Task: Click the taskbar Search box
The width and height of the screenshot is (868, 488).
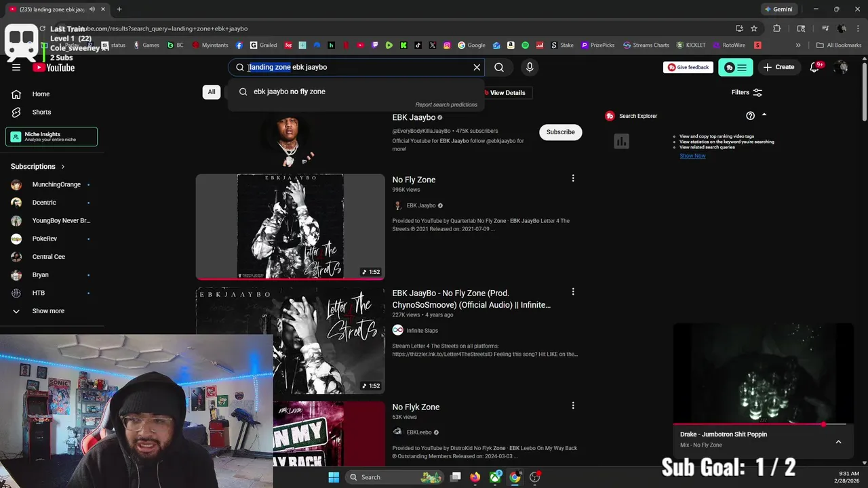Action: pyautogui.click(x=396, y=477)
